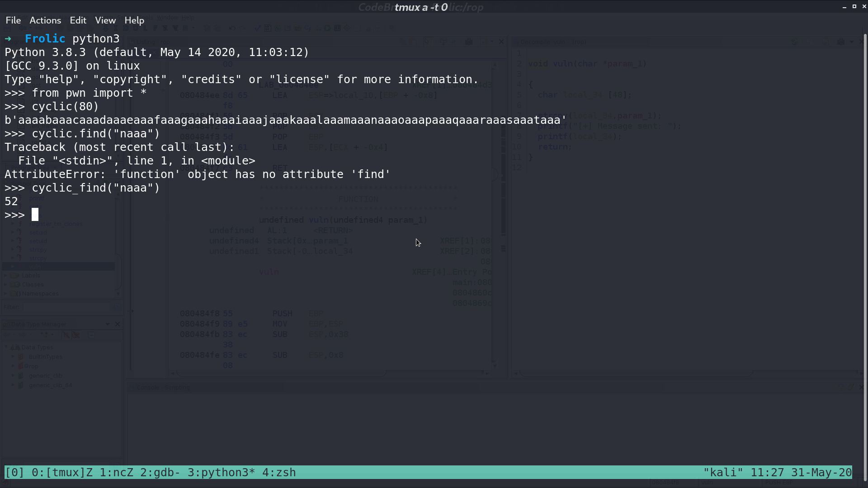The height and width of the screenshot is (488, 868).
Task: Click the cyclic(80) command line
Action: (52, 107)
